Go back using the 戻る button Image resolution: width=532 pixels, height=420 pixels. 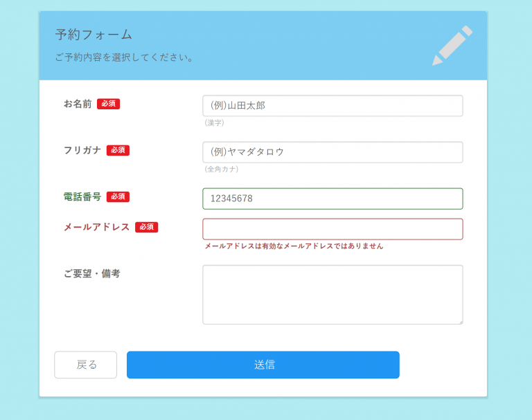pos(86,365)
